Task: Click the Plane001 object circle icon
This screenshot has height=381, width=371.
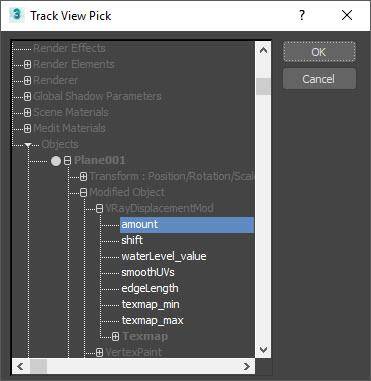Action: [56, 161]
